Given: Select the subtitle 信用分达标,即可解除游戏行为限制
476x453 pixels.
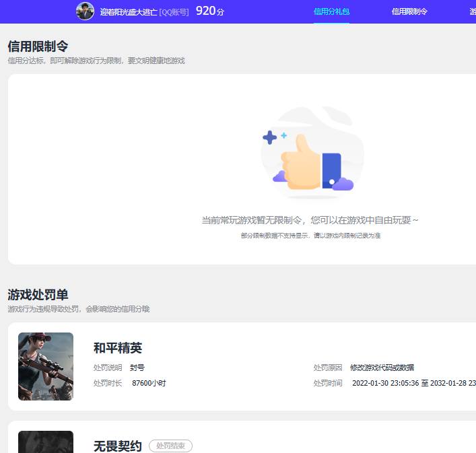Looking at the screenshot, I should [x=65, y=61].
